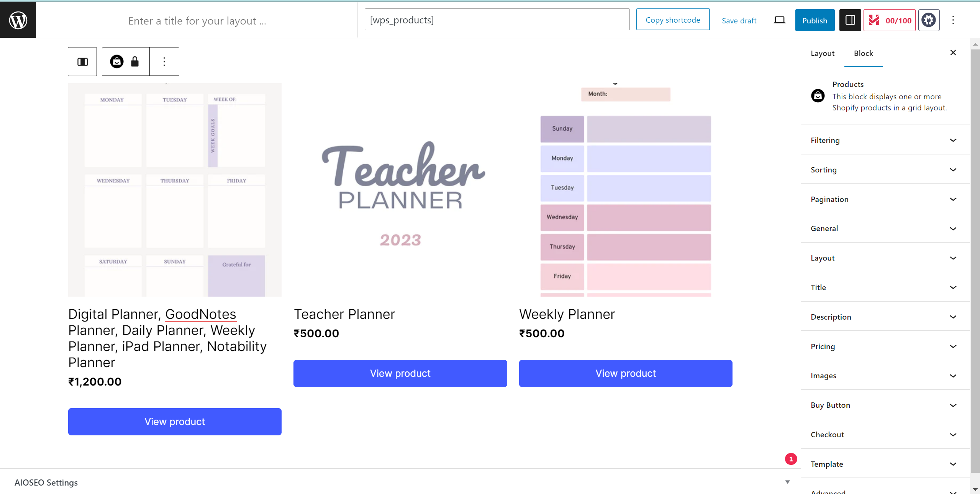
Task: Click the three-dot options menu icon
Action: pos(164,61)
